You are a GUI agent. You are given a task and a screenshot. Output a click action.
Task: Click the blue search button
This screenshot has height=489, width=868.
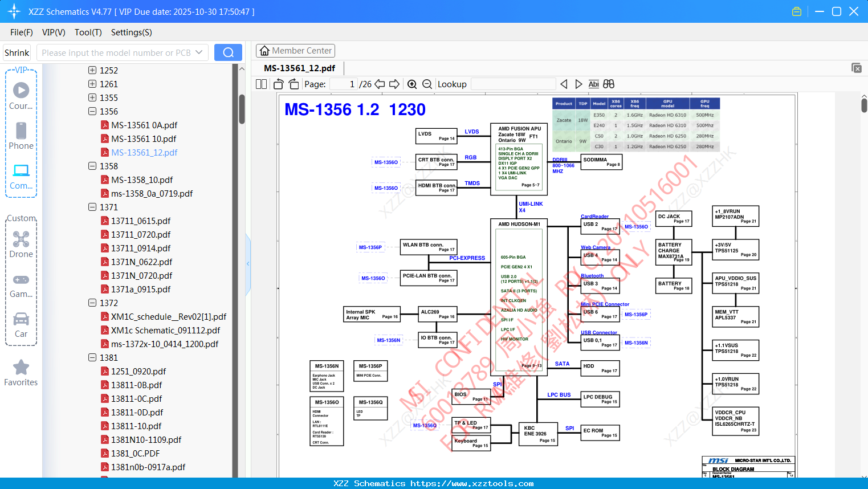[228, 52]
